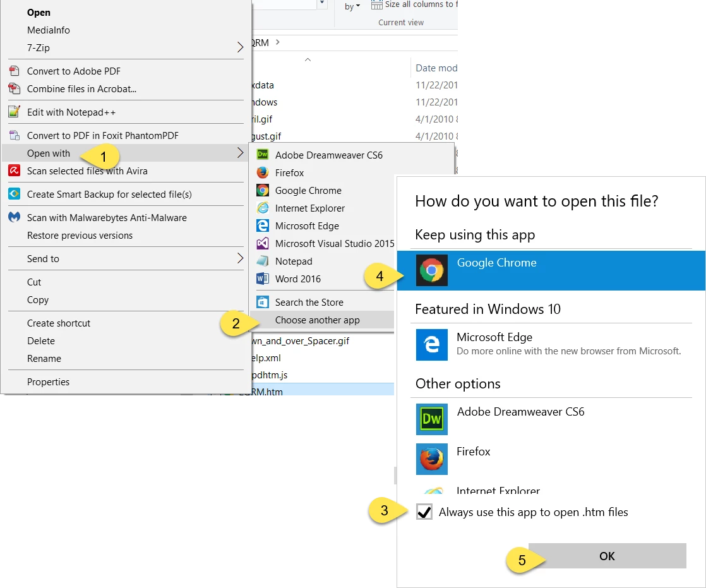Click the Word 2016 icon

click(263, 279)
